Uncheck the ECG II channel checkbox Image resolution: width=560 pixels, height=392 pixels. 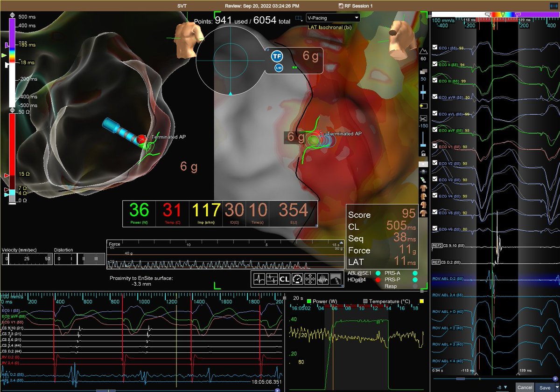coord(435,64)
